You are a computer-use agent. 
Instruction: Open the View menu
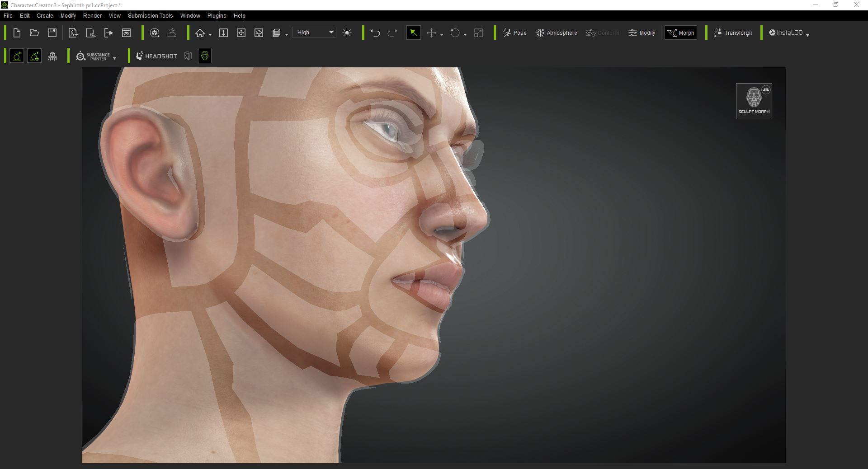pyautogui.click(x=114, y=15)
